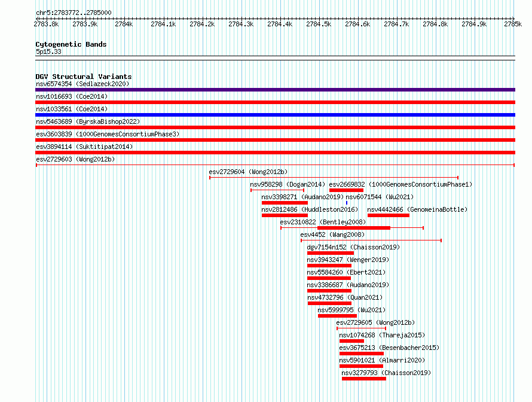This screenshot has height=402, width=532.
Task: Open nsv5999795 (Wu2021) variant
Action: [x=351, y=310]
